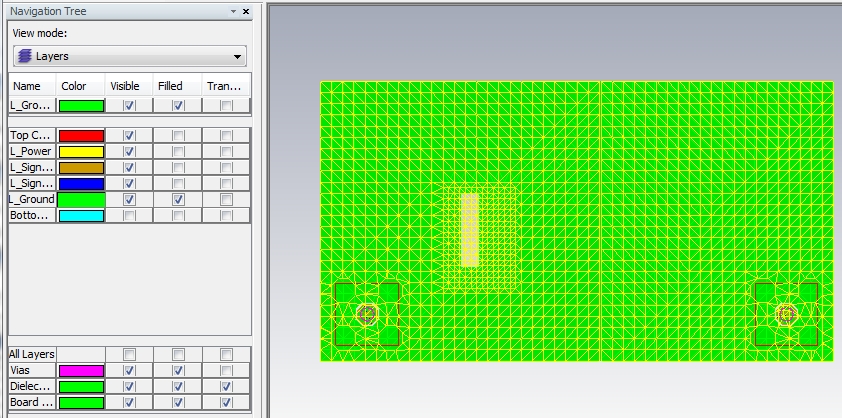Click the Tran... column header
The height and width of the screenshot is (418, 842).
[x=226, y=86]
